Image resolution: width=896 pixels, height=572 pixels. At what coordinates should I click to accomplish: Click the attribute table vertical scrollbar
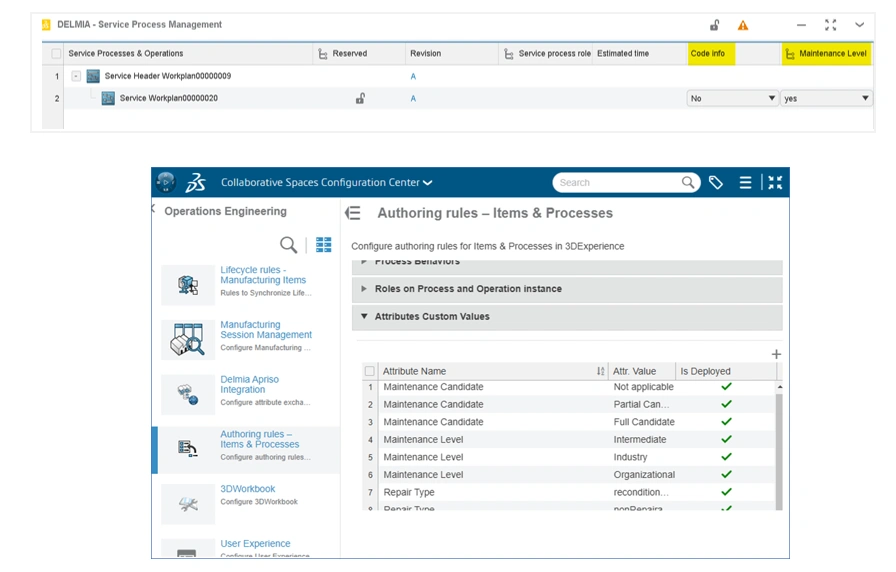pyautogui.click(x=779, y=450)
